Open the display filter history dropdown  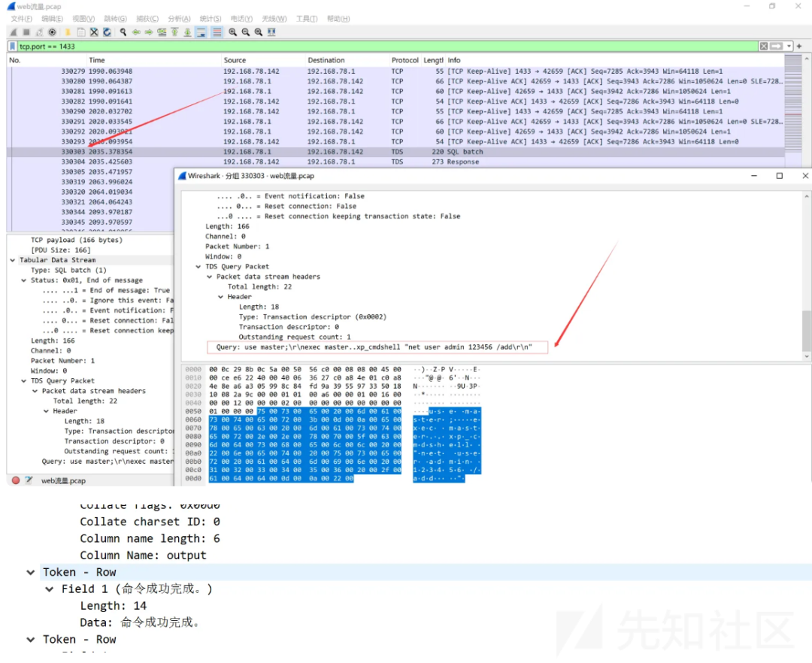(789, 47)
